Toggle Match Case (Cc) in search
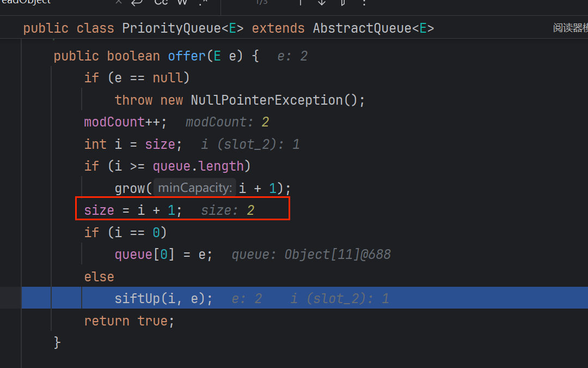588x368 pixels. (161, 2)
